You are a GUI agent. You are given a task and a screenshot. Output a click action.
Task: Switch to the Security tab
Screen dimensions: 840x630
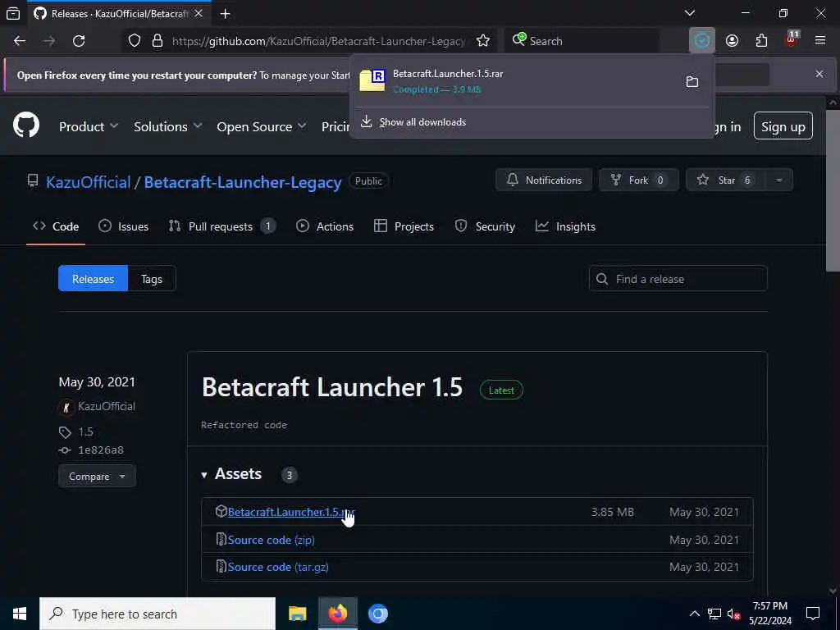pyautogui.click(x=485, y=226)
